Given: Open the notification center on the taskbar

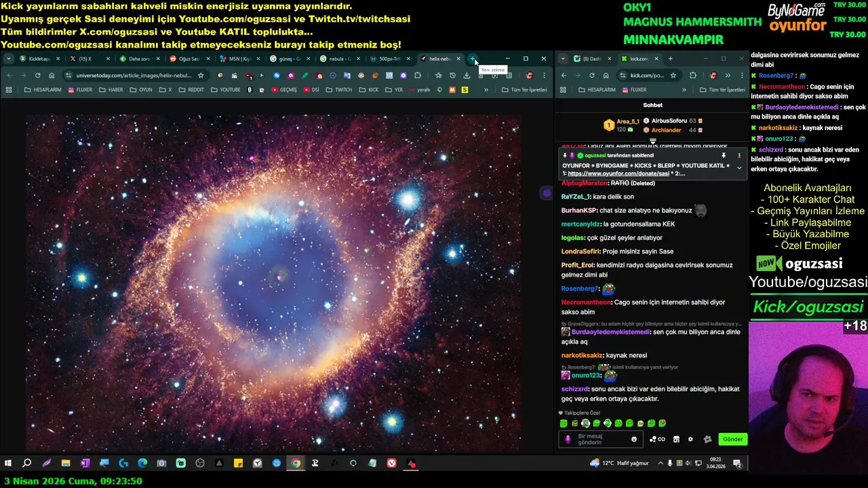Looking at the screenshot, I should pos(737,464).
